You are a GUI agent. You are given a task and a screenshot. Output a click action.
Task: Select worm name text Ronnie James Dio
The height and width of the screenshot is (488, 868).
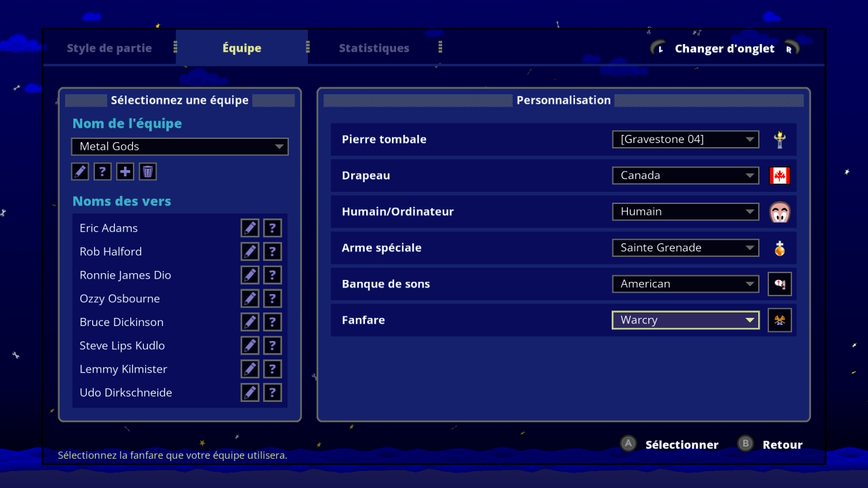tap(125, 274)
